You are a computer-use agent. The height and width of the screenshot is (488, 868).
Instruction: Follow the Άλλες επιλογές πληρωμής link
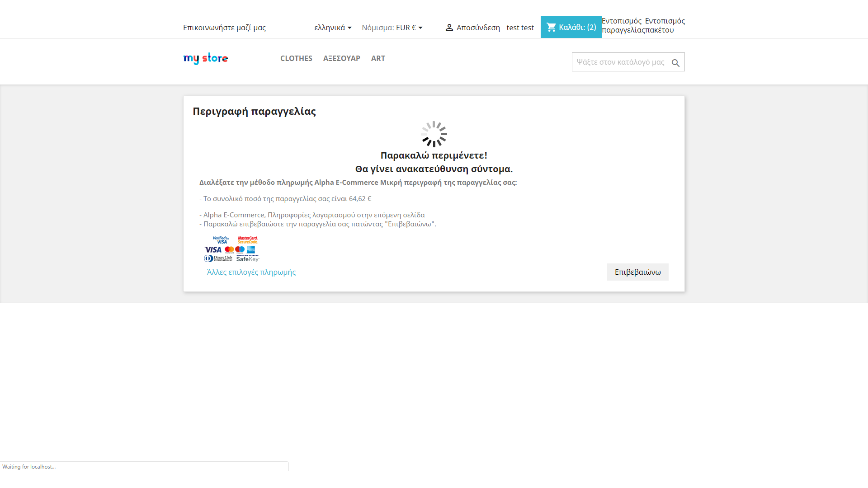point(251,272)
